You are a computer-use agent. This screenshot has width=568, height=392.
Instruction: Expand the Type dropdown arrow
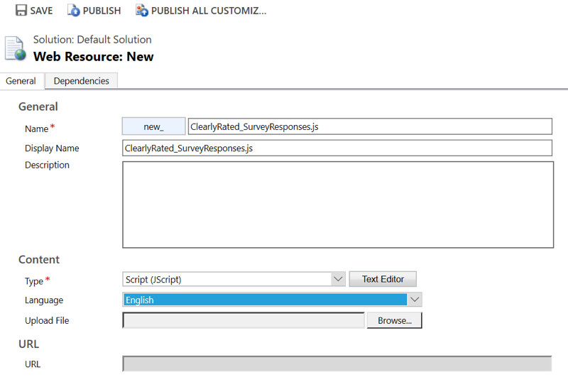[x=338, y=279]
